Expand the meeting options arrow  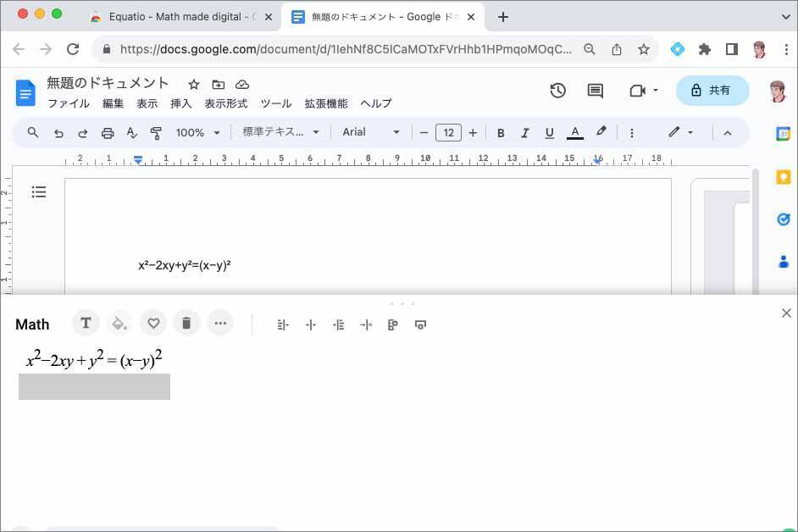pyautogui.click(x=656, y=90)
